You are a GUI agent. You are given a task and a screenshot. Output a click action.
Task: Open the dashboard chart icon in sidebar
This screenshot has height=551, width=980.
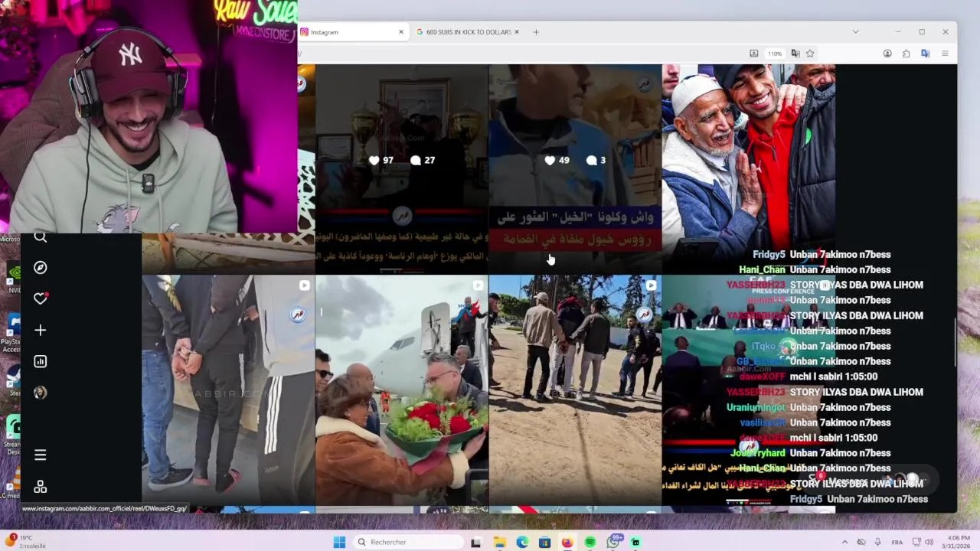[x=41, y=361]
